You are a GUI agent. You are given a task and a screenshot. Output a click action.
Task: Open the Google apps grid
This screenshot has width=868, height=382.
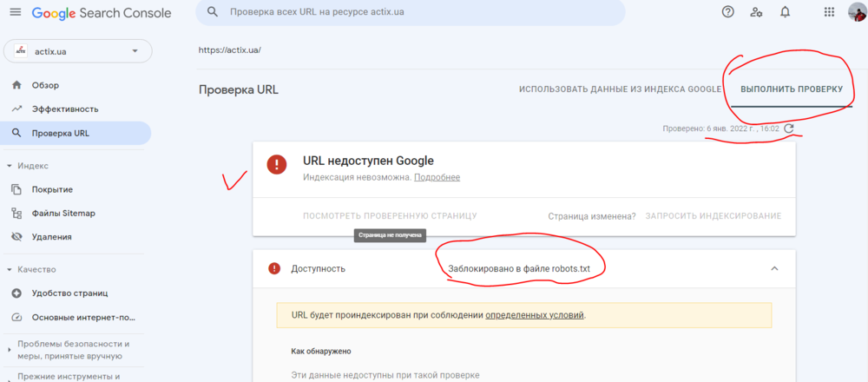click(x=829, y=12)
